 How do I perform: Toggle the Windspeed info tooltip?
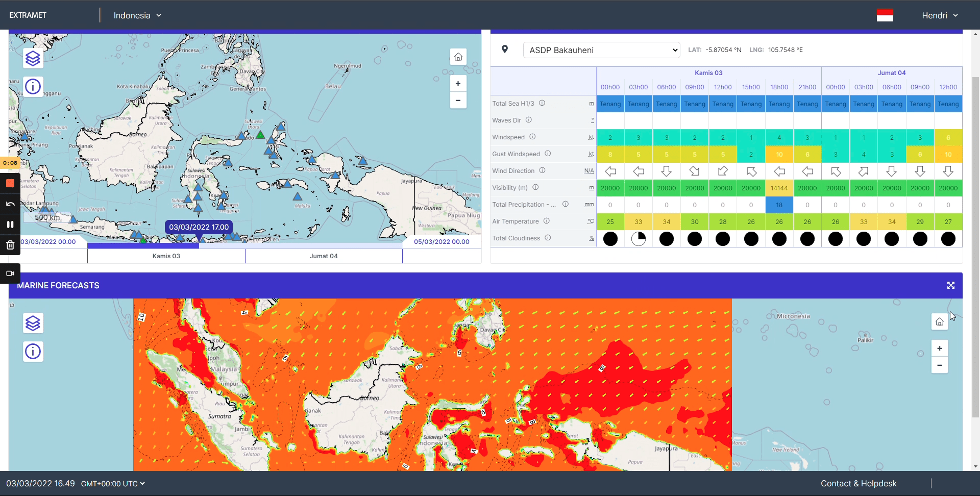pyautogui.click(x=532, y=137)
